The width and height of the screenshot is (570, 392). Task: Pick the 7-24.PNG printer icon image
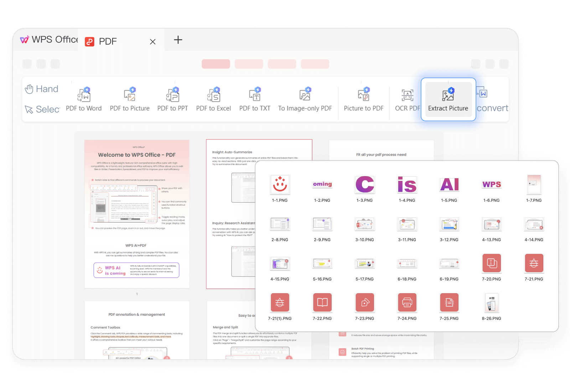click(x=407, y=303)
